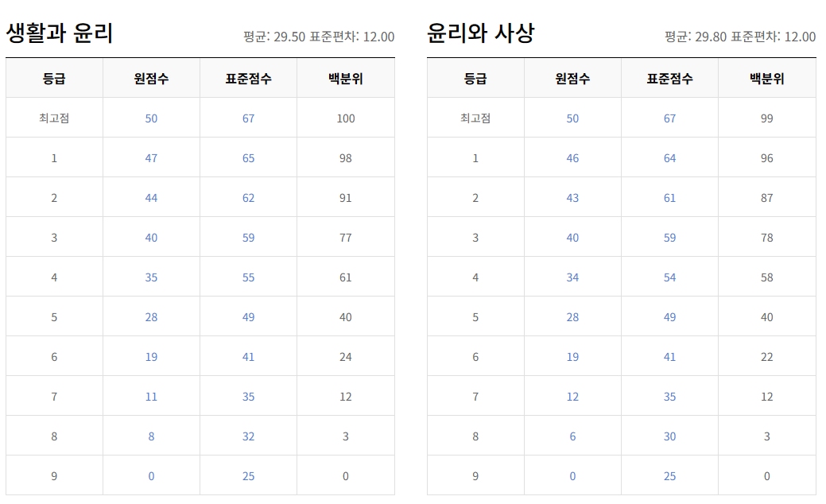Open 원점수 43 link in 윤리와 사상 grade 2
Screen dimensions: 826x504
coord(572,198)
